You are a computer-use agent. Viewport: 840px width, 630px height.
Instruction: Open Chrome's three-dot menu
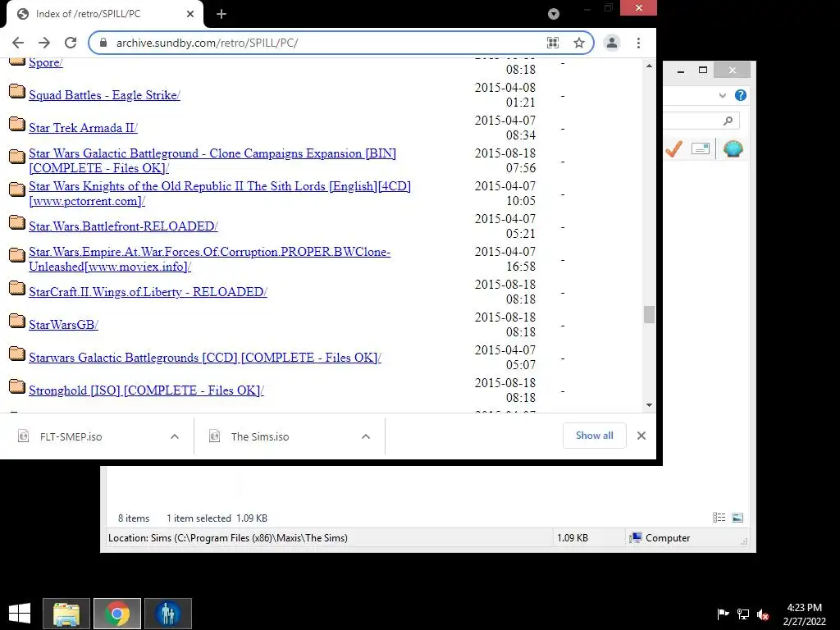tap(638, 43)
